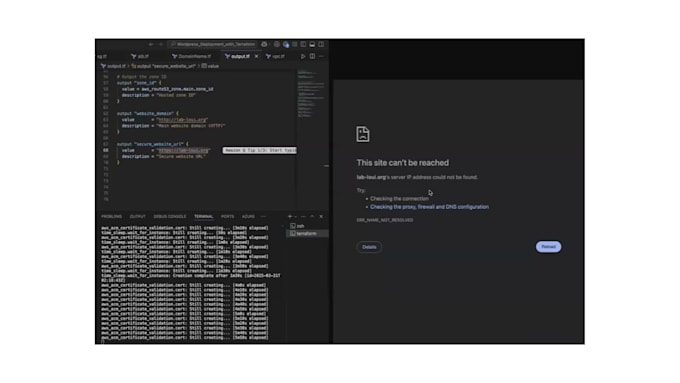Viewport: 680px width, 383px height.
Task: Click the Details button in browser error page
Action: [x=369, y=247]
